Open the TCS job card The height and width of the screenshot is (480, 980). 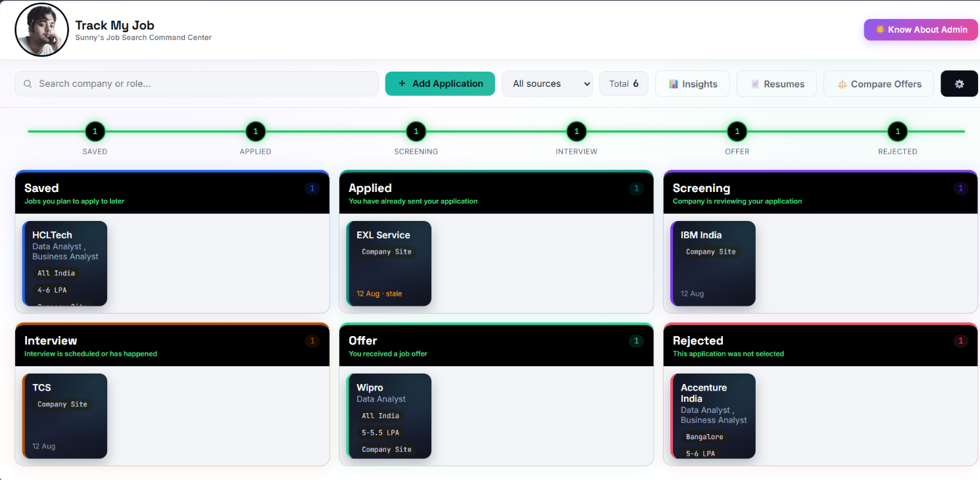point(64,416)
